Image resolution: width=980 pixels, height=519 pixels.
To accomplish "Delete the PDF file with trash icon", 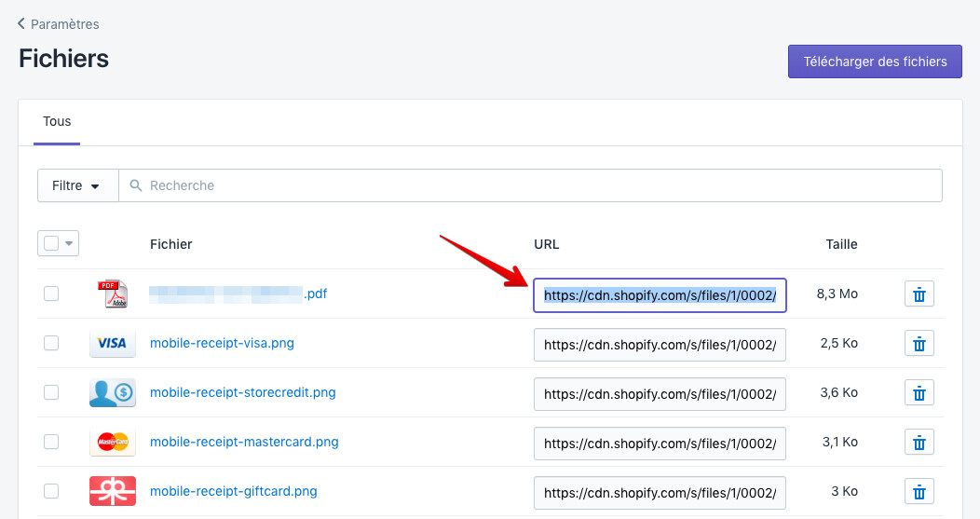I will click(919, 294).
